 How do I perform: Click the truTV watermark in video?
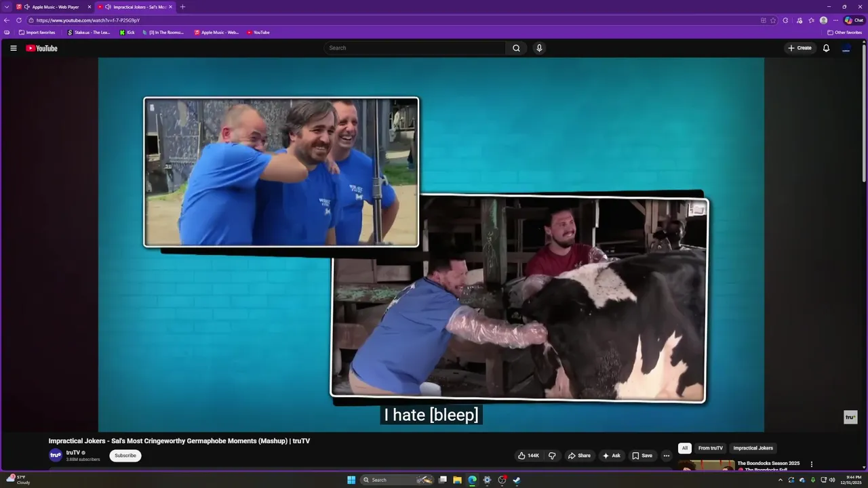point(850,418)
